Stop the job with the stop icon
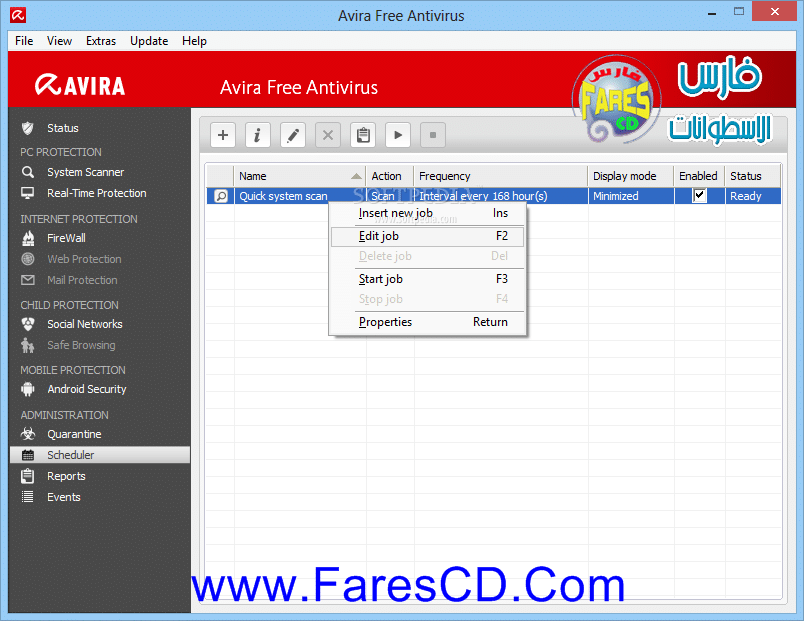Screen dimensions: 804x621 coord(433,135)
